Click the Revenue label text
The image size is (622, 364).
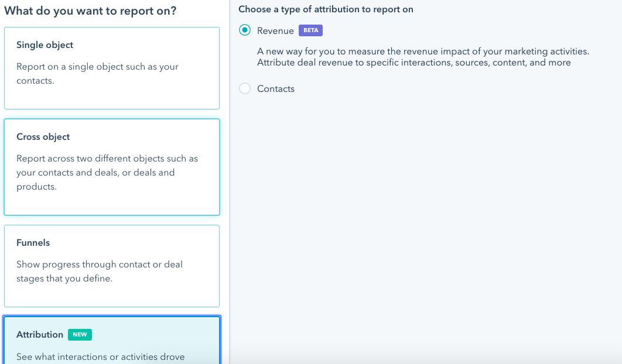pyautogui.click(x=275, y=30)
